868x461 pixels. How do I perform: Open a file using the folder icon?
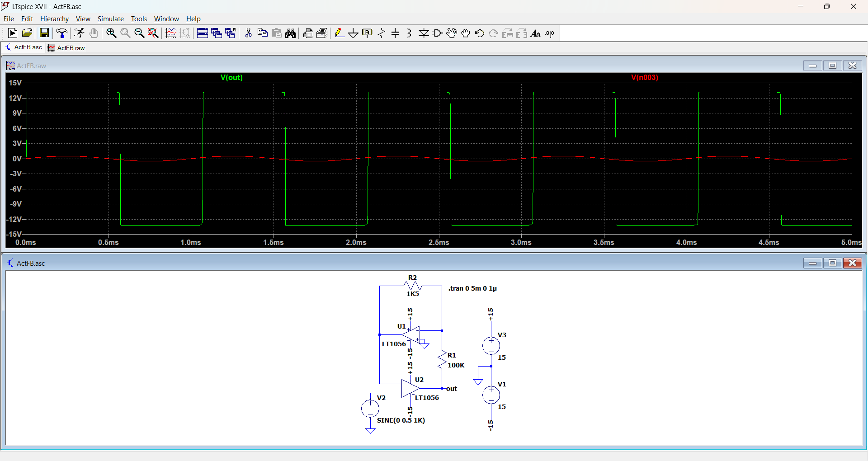click(x=27, y=33)
